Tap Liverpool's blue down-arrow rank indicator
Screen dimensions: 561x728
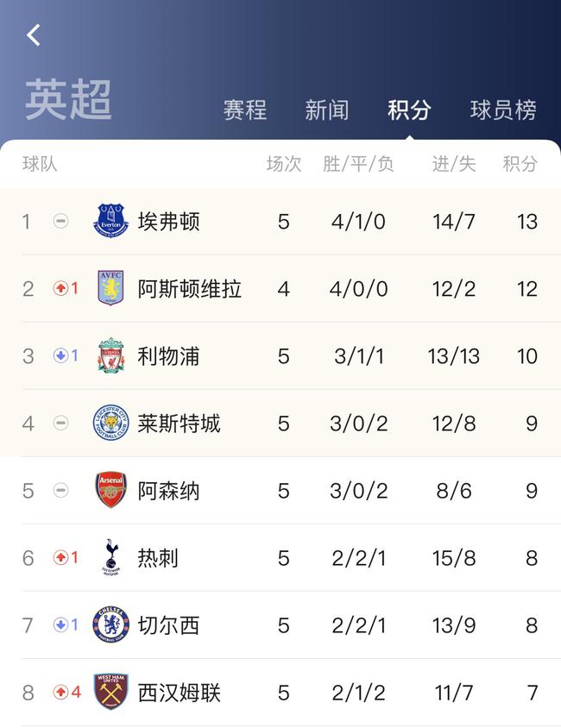pos(66,355)
